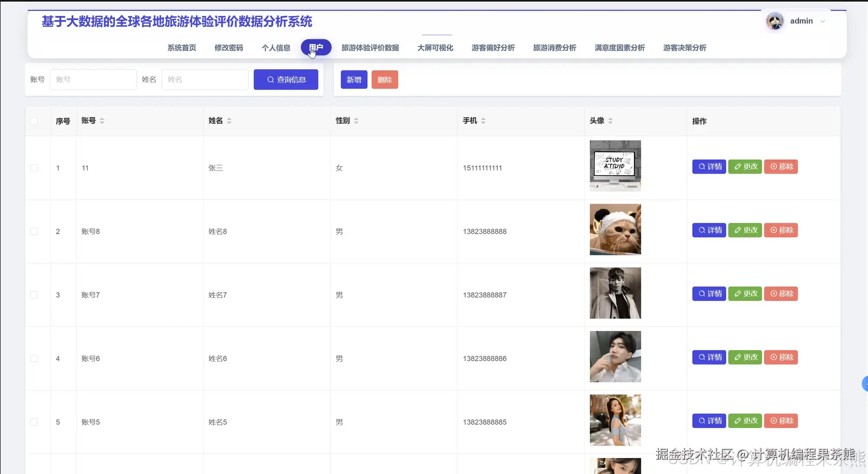Click the red 删除 button

coord(384,79)
